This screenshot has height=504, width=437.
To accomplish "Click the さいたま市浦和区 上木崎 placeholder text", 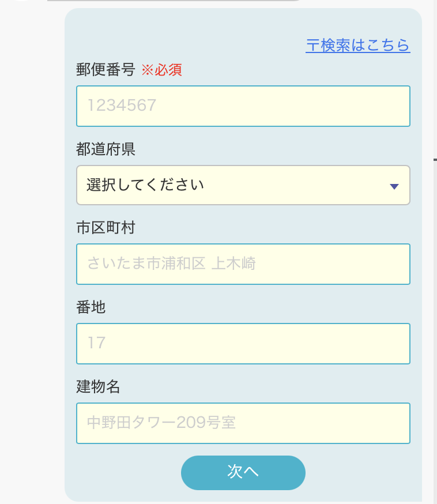I will pos(171,264).
